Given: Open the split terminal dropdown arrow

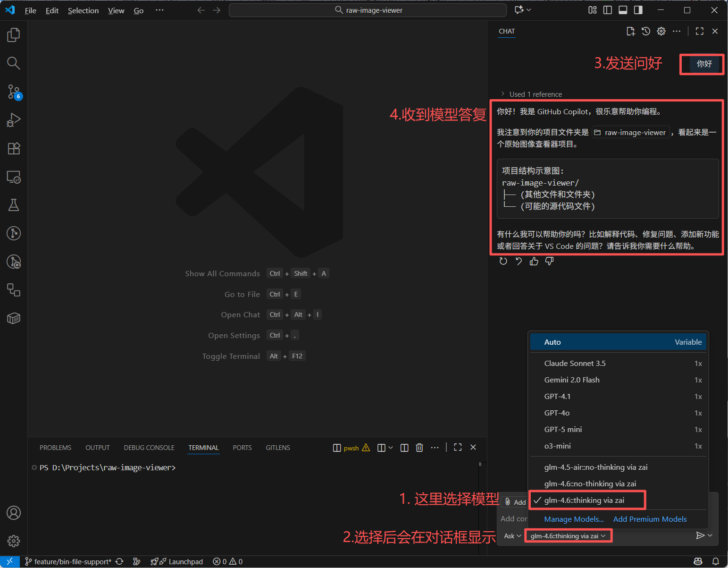Looking at the screenshot, I should pyautogui.click(x=391, y=447).
